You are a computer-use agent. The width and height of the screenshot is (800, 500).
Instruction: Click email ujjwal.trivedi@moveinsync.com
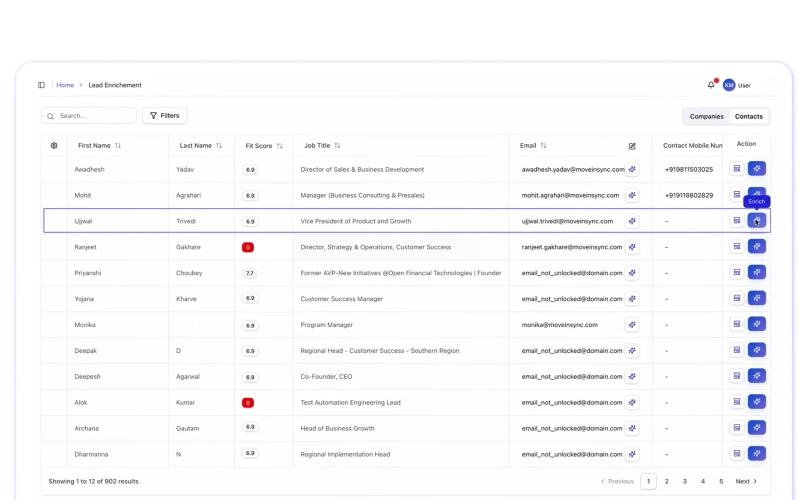click(x=567, y=221)
